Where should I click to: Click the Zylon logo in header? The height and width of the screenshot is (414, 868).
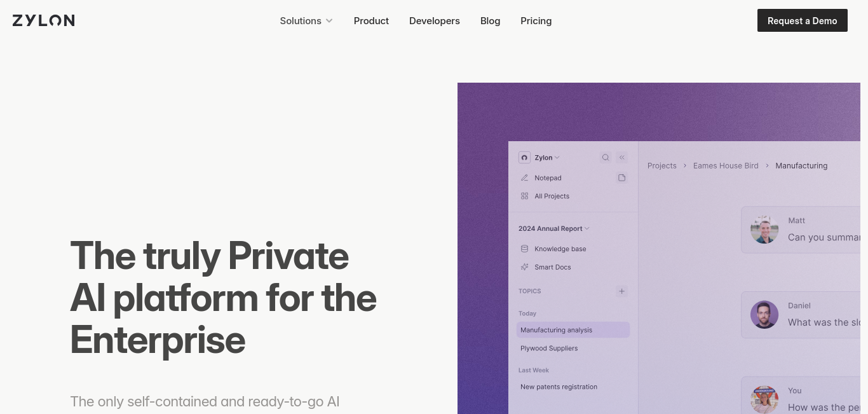click(x=43, y=20)
